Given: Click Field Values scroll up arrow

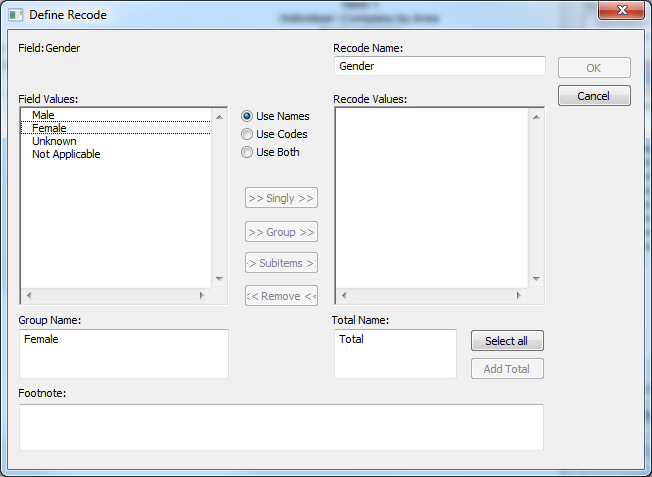Looking at the screenshot, I should (220, 117).
